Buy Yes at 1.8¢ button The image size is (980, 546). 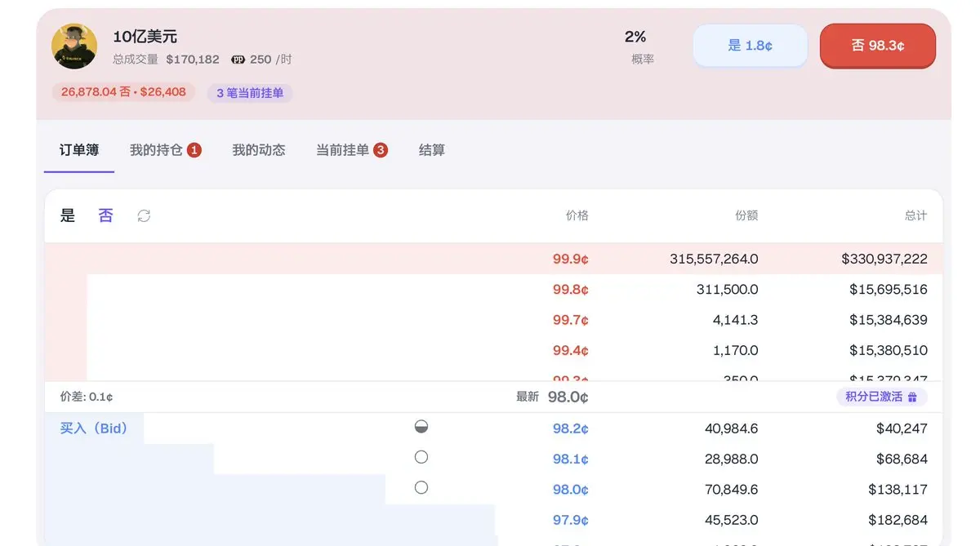pos(750,46)
